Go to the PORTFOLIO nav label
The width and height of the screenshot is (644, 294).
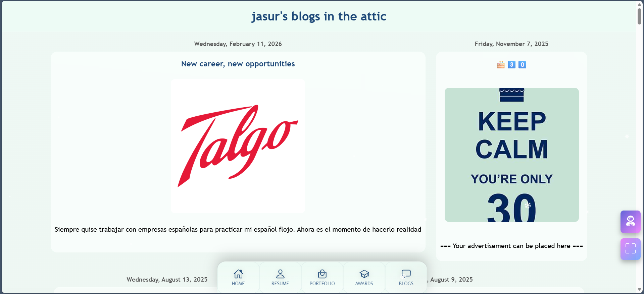click(x=322, y=284)
